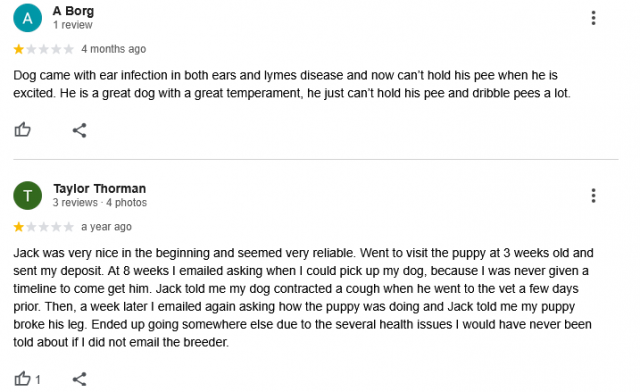Image resolution: width=640 pixels, height=392 pixels.
Task: Like Taylor Thorman's review with thumbs up
Action: click(x=22, y=379)
